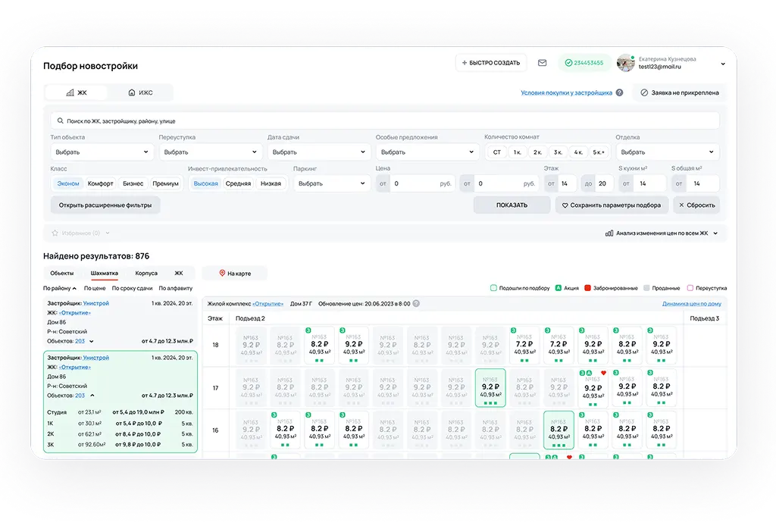Switch to Шахматка view tab
The width and height of the screenshot is (776, 532).
[105, 273]
